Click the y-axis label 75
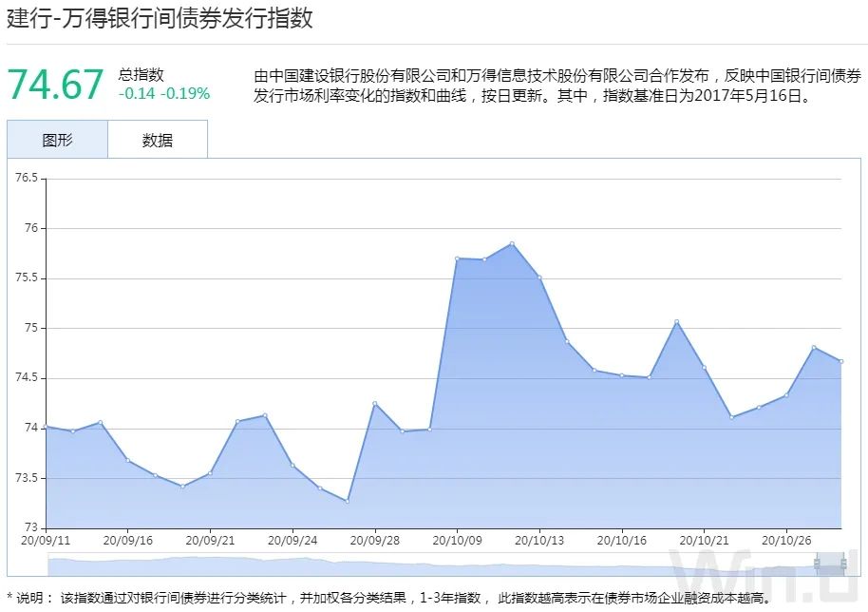Screen dimensions: 868x612 (31, 328)
